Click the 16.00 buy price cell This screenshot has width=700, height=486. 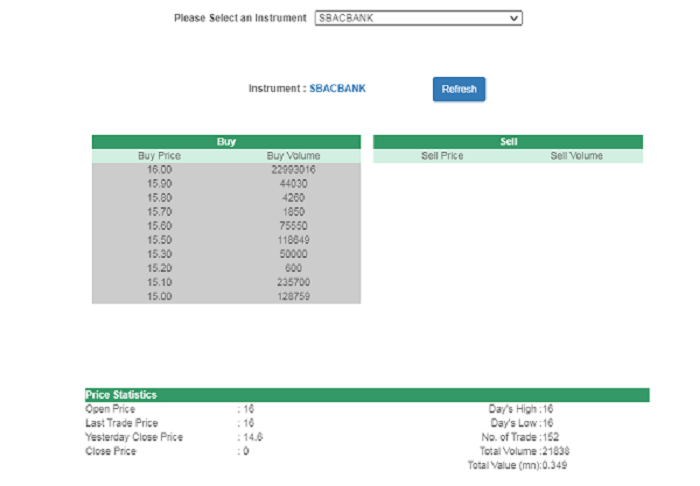coord(160,170)
